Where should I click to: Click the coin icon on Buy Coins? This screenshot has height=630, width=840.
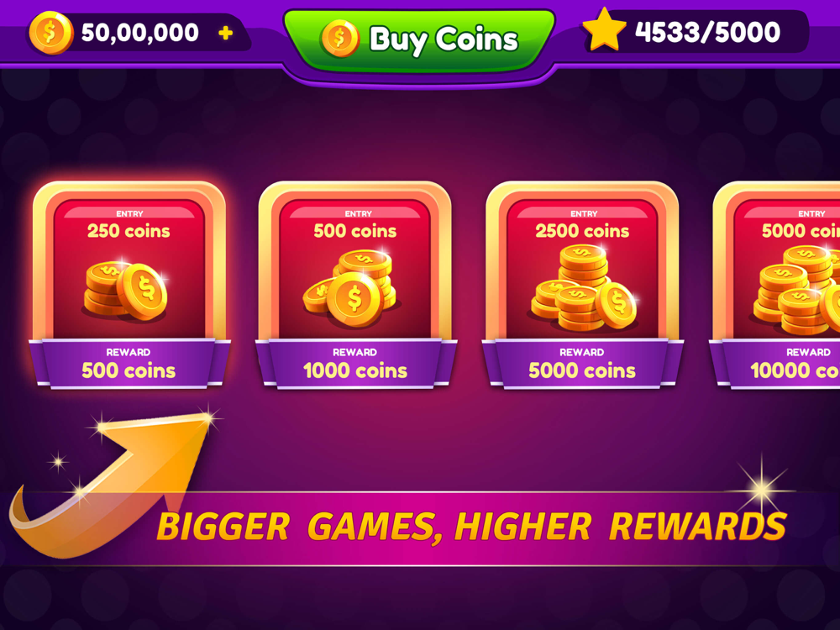[339, 39]
